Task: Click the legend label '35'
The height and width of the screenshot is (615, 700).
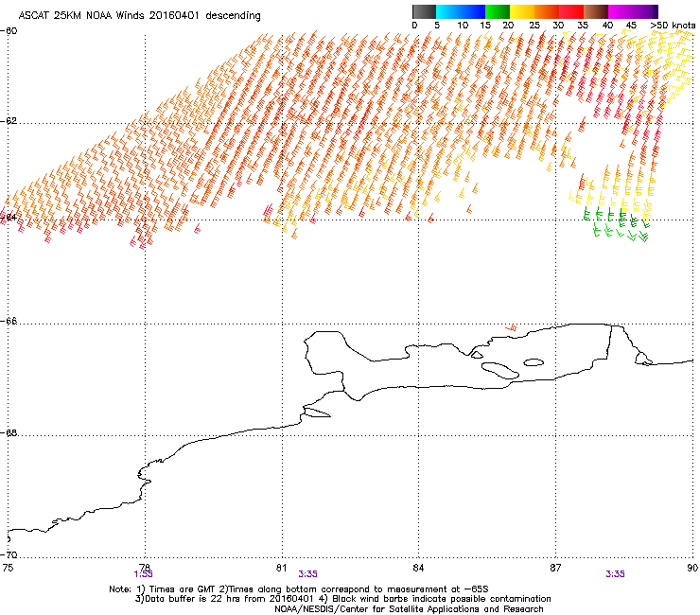Action: tap(583, 26)
